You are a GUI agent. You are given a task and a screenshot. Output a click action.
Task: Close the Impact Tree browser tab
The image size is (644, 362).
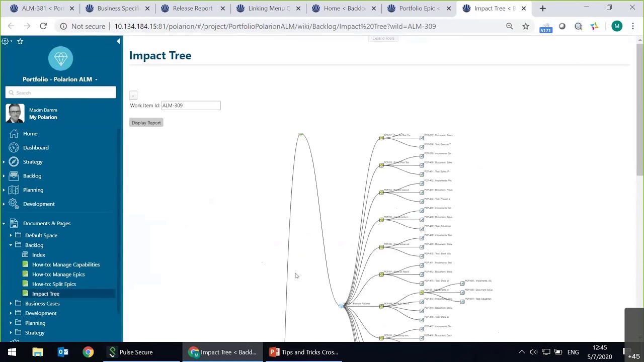[524, 8]
